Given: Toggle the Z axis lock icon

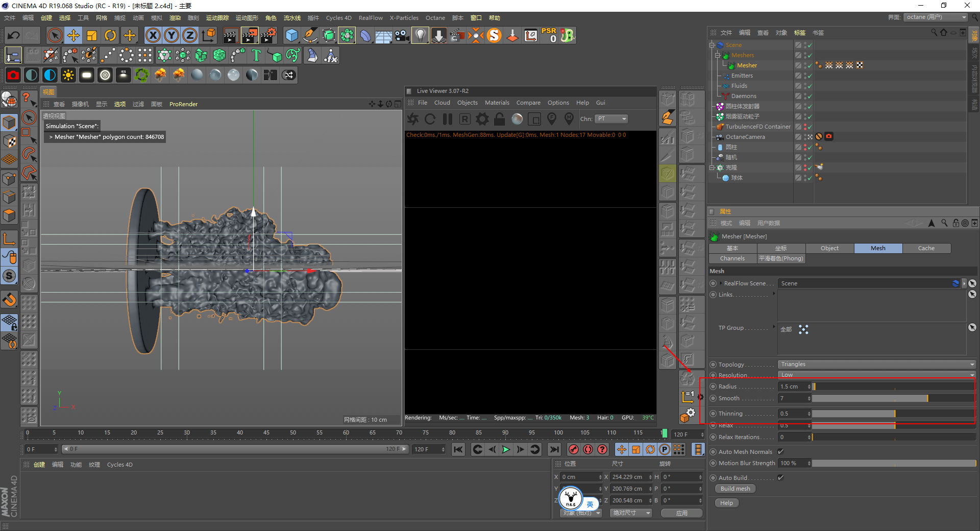Looking at the screenshot, I should tap(190, 35).
